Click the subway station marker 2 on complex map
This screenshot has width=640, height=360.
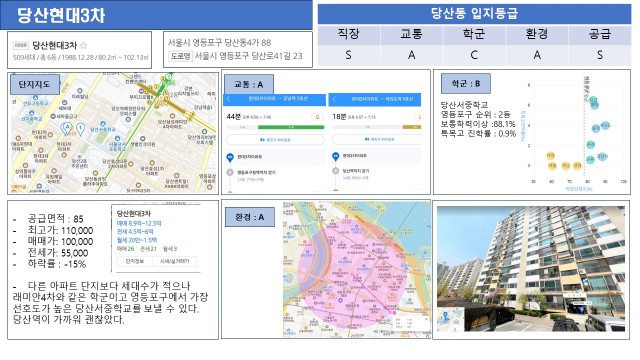pos(168,77)
